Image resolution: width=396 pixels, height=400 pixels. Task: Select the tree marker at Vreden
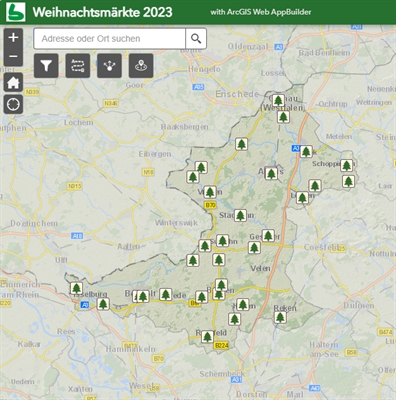pyautogui.click(x=210, y=192)
